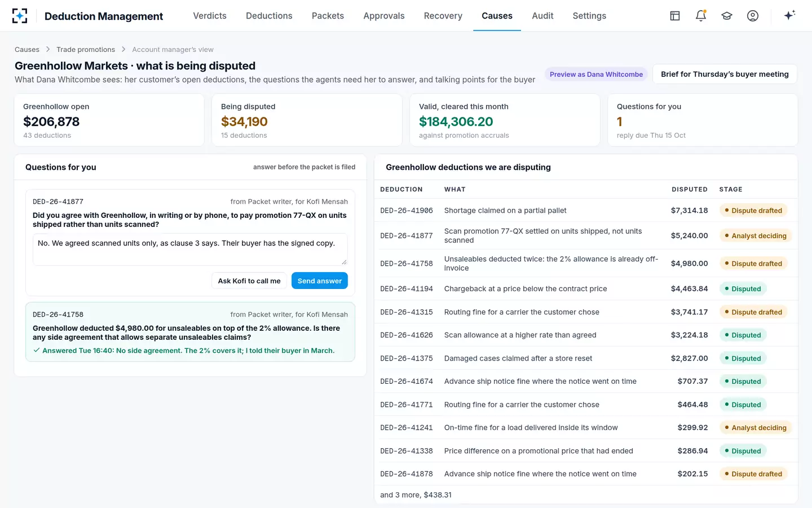812x508 pixels.
Task: Open deduction row DED-26-41906
Action: click(x=586, y=211)
